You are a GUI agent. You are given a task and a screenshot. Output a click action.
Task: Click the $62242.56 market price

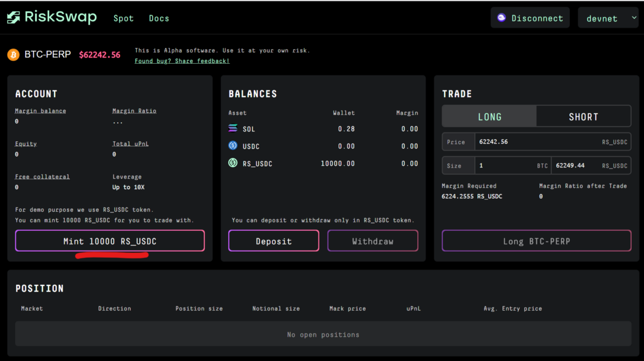click(x=100, y=55)
